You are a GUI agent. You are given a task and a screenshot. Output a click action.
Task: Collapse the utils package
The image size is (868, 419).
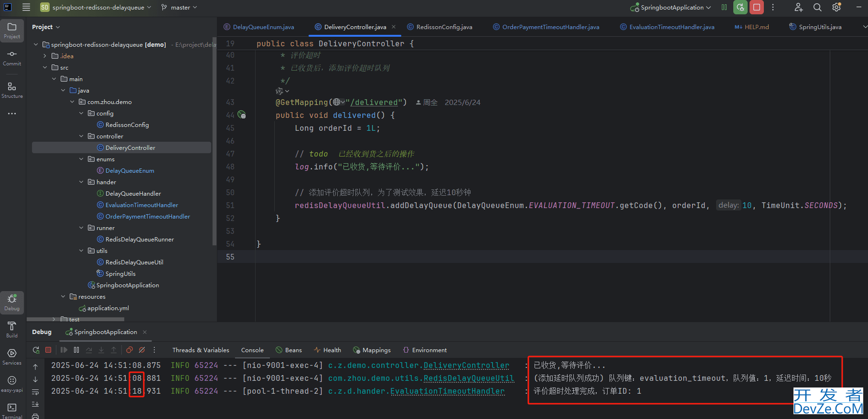[81, 251]
